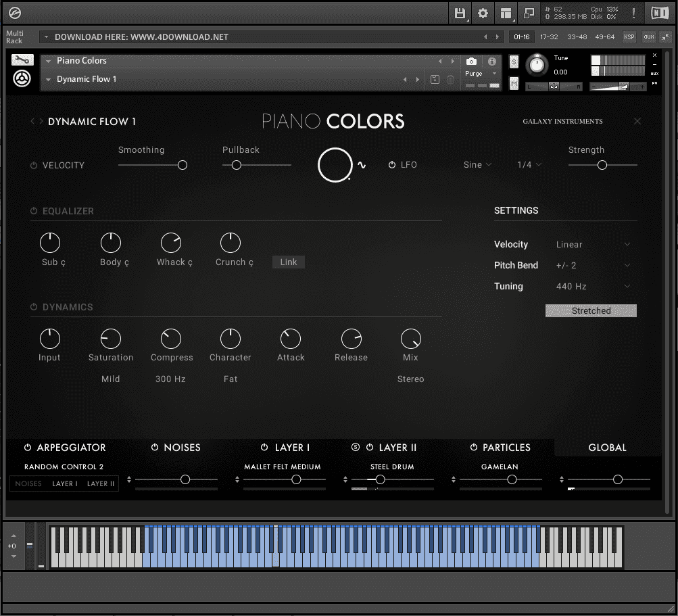This screenshot has width=678, height=616.
Task: Open the multi rack name dropdown arrow
Action: coord(46,37)
